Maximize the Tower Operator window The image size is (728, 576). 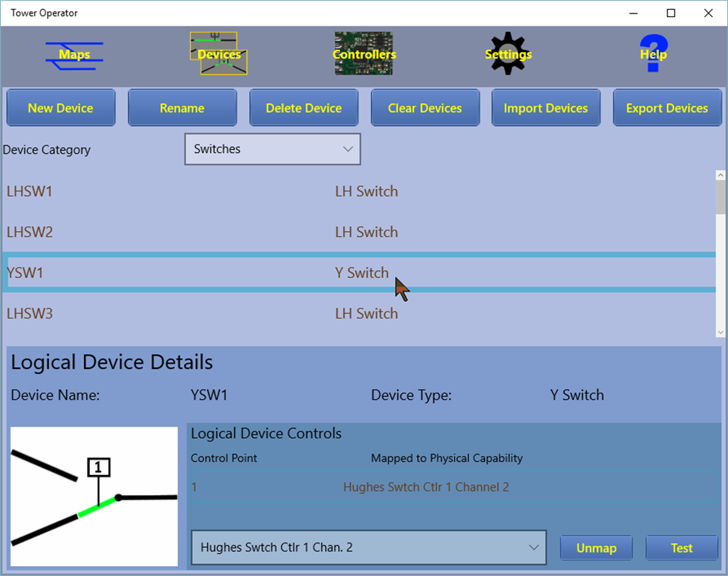671,13
